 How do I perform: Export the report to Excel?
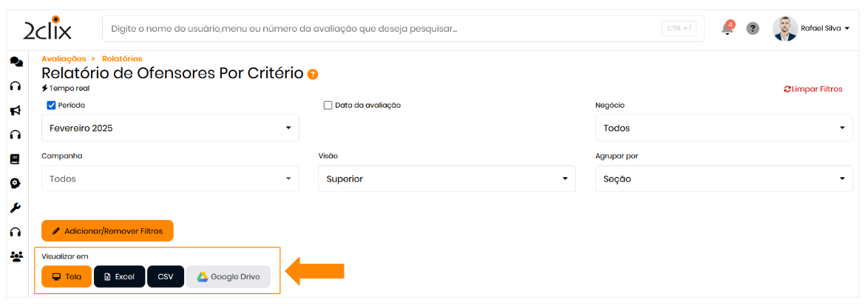[119, 277]
